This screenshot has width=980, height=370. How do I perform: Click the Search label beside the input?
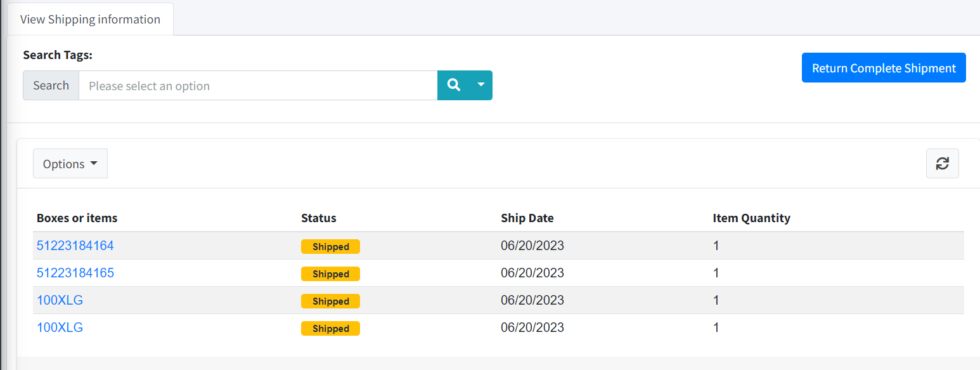tap(51, 86)
